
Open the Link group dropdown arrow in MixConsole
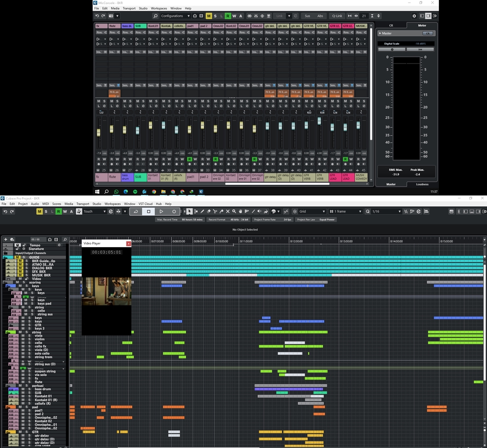point(289,16)
